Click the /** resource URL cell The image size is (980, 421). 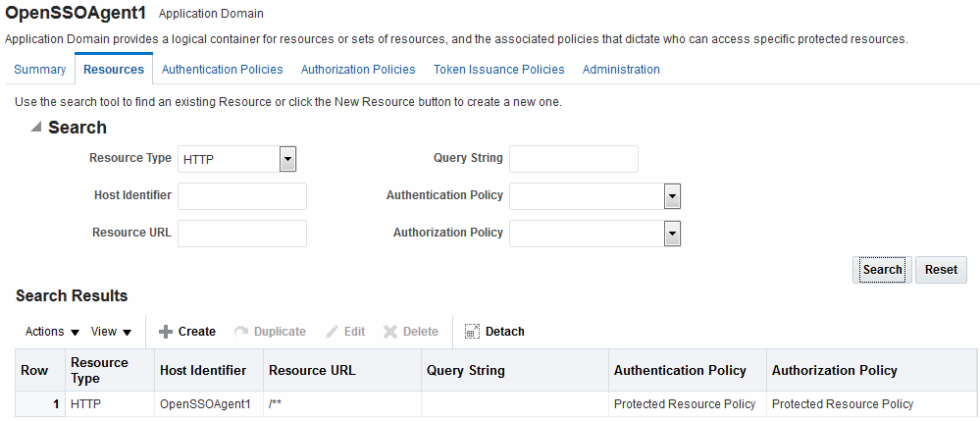click(x=342, y=404)
